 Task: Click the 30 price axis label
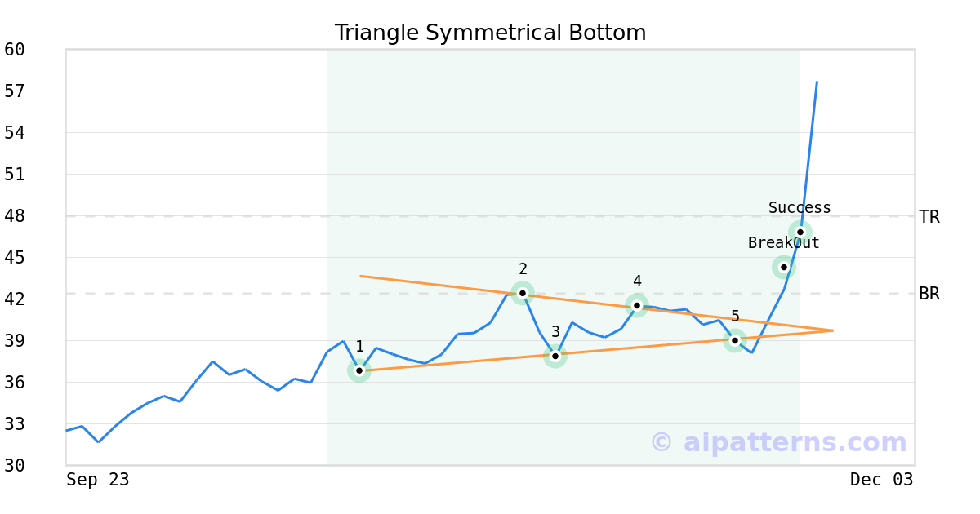coord(15,466)
